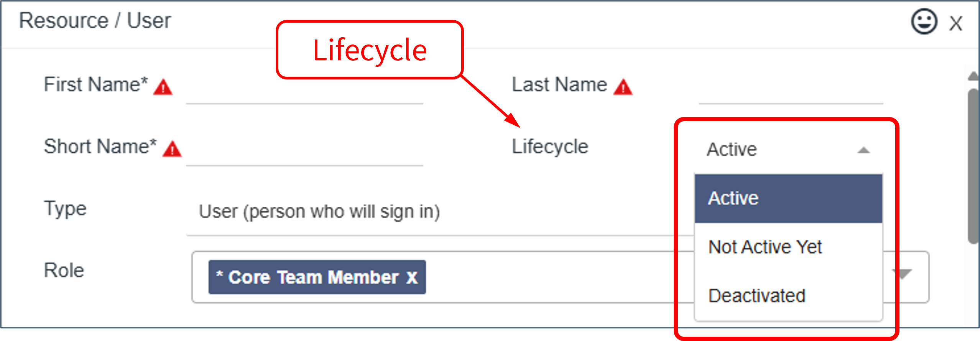Click the scrollbar up arrow
Screen dimensions: 980x341
[973, 76]
